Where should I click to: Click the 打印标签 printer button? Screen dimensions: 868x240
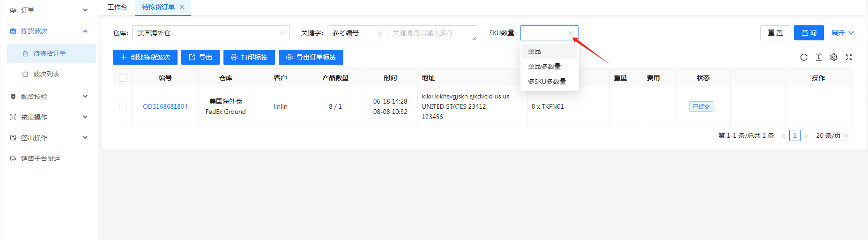coord(249,57)
